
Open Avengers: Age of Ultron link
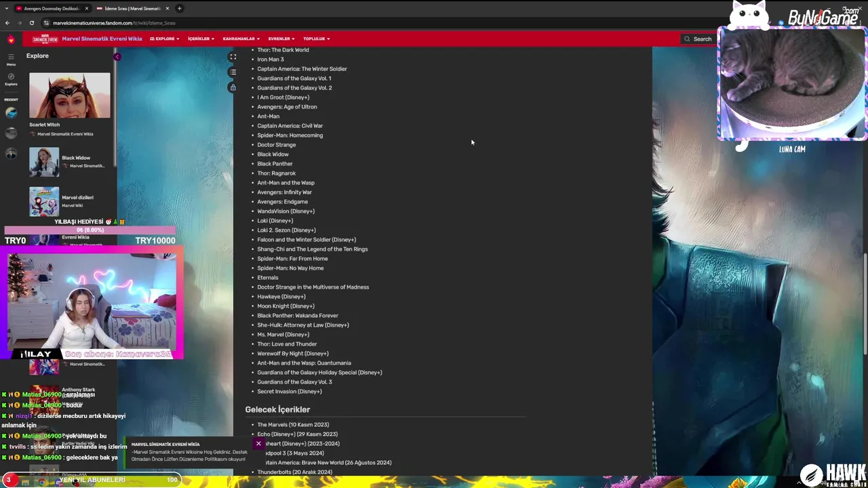287,106
